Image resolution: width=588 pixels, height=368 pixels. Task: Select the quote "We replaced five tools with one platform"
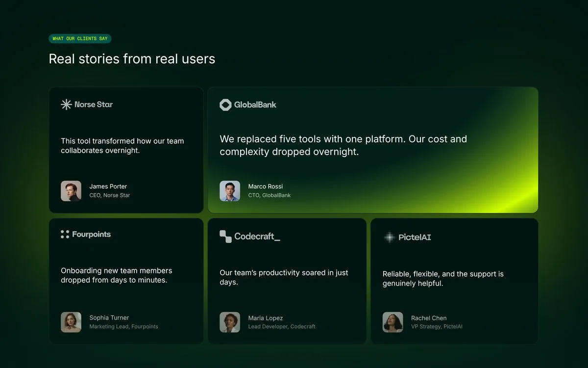coord(313,139)
